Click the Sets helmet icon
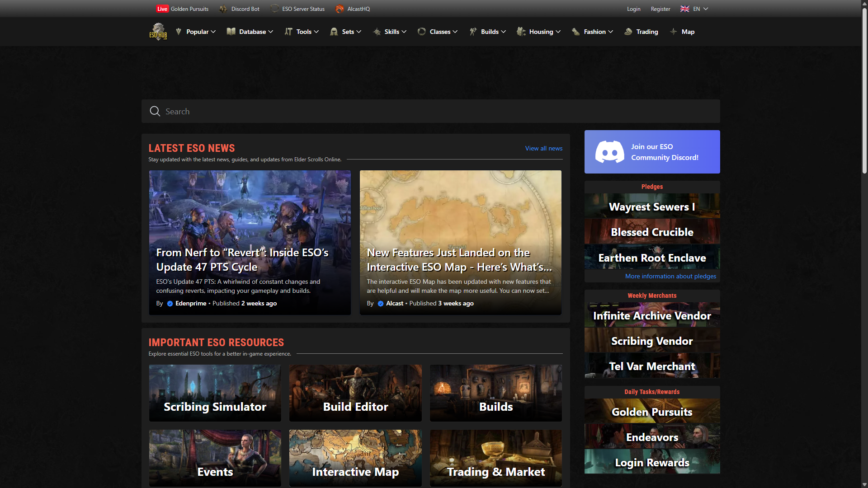 334,32
